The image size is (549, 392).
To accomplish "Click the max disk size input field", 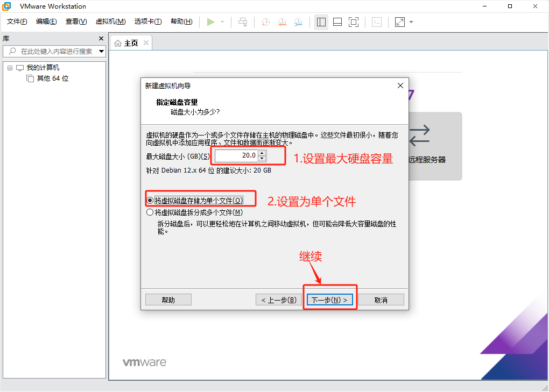I will click(x=236, y=155).
